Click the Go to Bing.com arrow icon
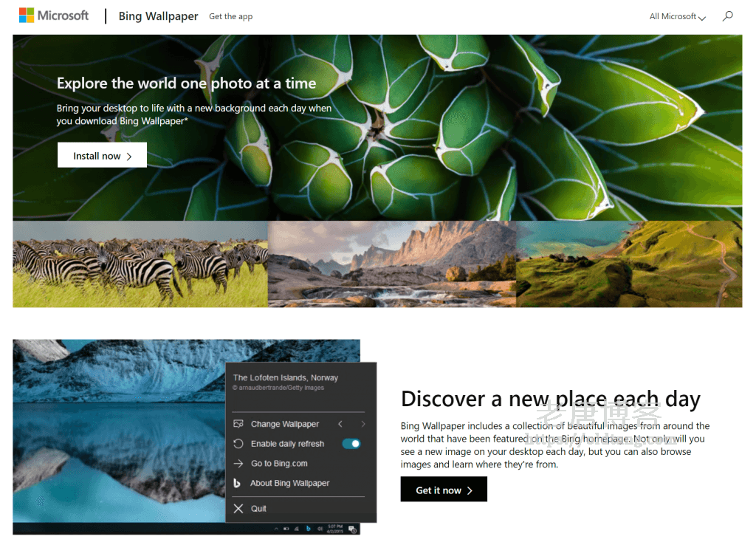Image resolution: width=756 pixels, height=545 pixels. [238, 464]
